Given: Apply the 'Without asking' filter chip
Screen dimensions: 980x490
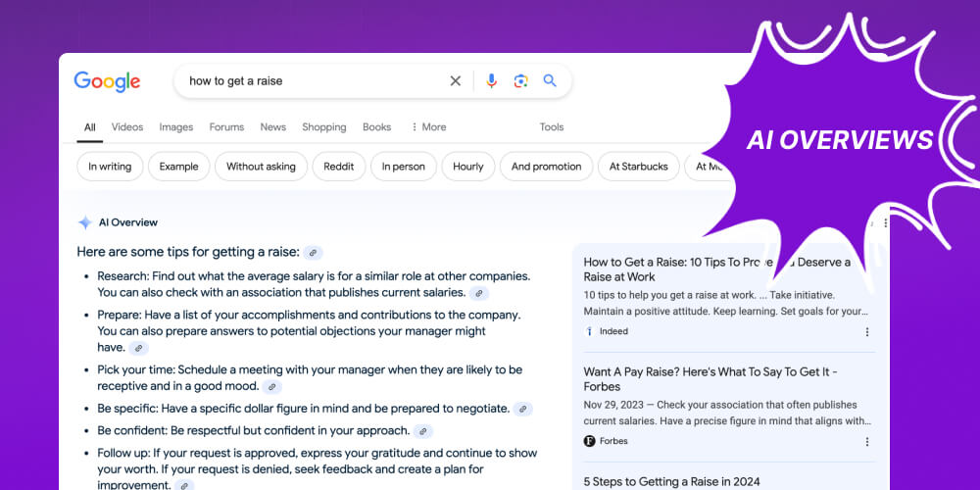Looking at the screenshot, I should [x=262, y=167].
